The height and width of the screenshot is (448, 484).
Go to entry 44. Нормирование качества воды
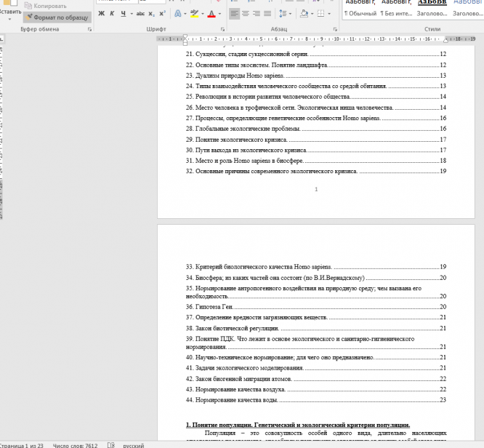click(316, 400)
